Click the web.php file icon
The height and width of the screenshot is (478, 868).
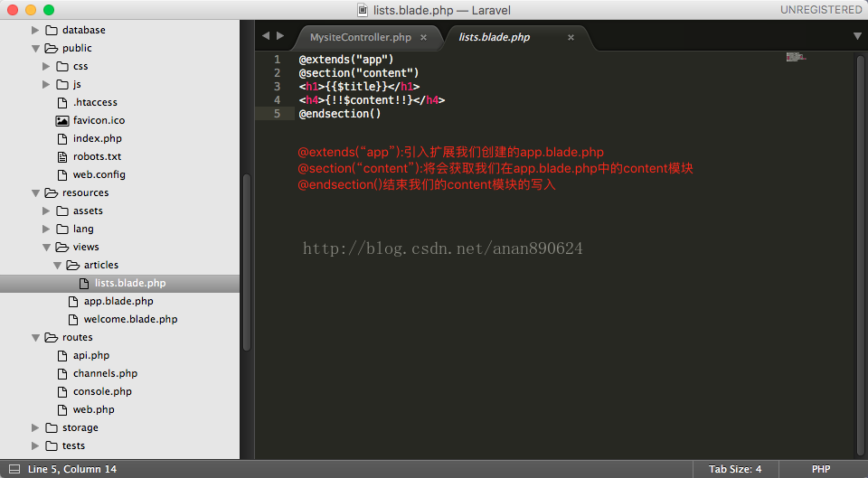62,410
